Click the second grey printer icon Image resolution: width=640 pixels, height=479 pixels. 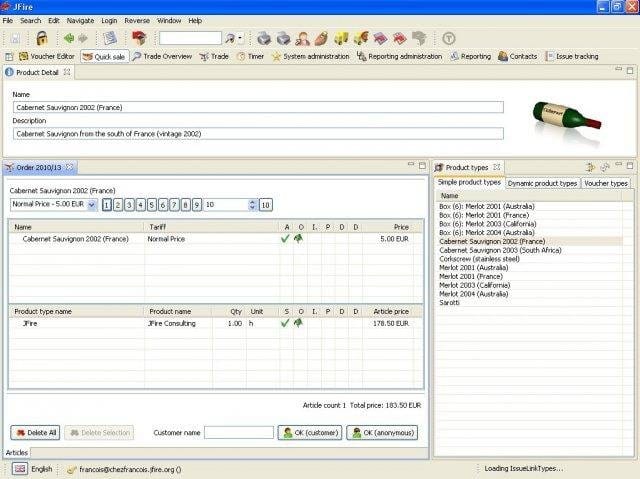(283, 39)
